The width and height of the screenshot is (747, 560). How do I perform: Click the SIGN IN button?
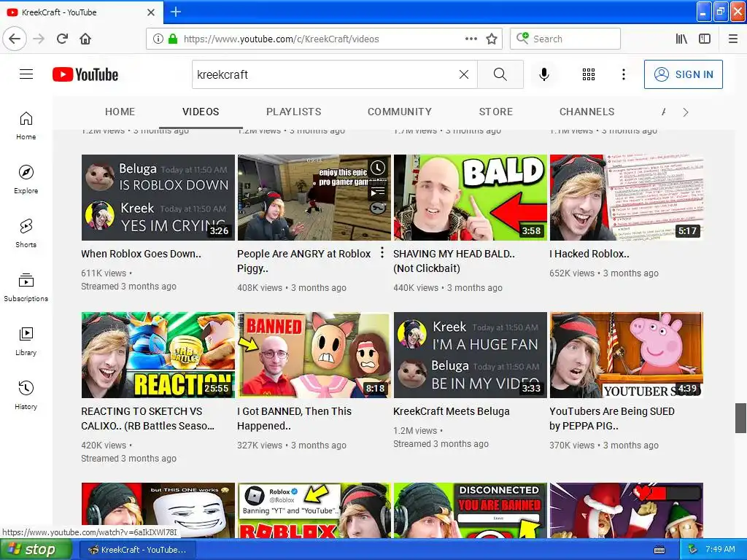683,74
